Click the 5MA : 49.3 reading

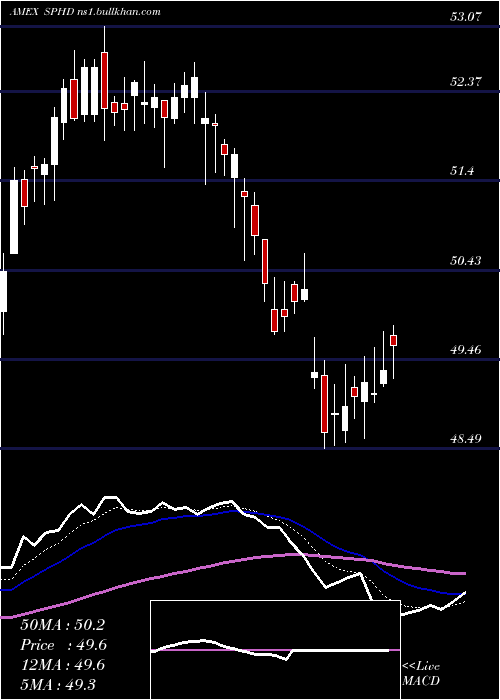[x=58, y=684]
